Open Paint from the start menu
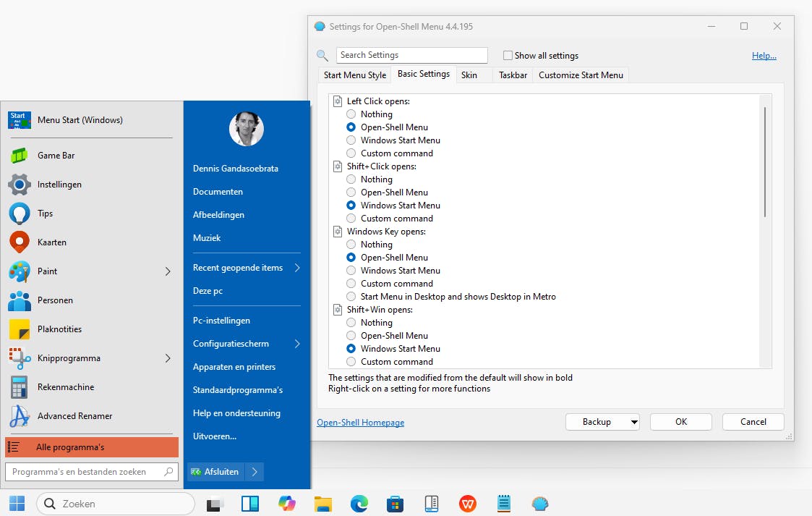The width and height of the screenshot is (812, 516). pyautogui.click(x=19, y=271)
